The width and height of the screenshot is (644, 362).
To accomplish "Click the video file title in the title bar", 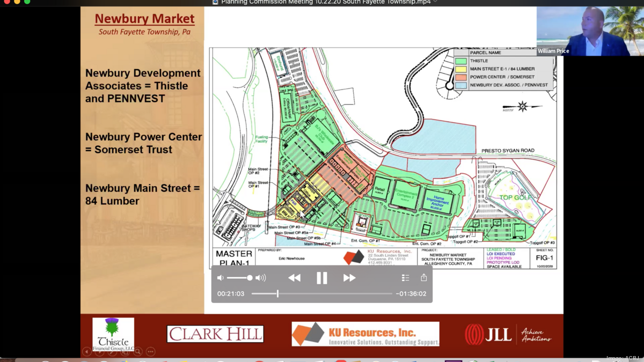I will 325,2.
